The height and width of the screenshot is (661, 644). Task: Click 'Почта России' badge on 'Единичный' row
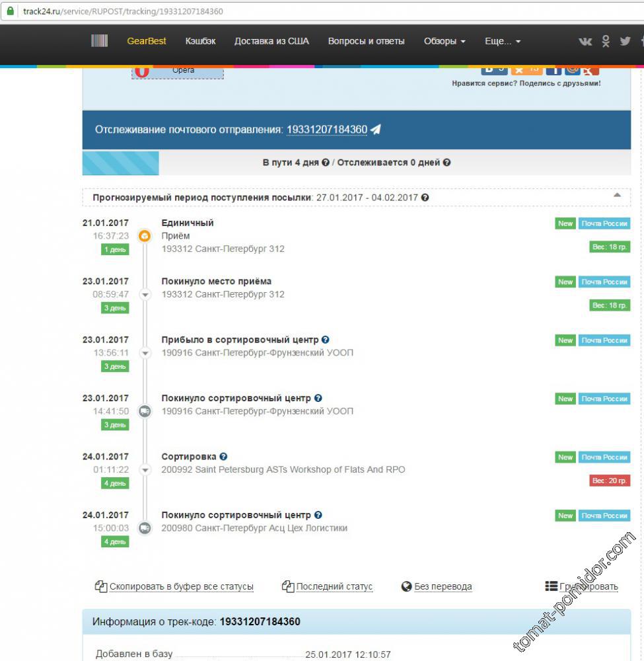604,223
